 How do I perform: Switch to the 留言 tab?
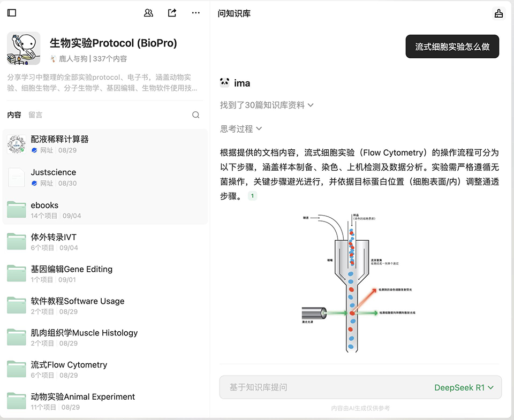35,114
